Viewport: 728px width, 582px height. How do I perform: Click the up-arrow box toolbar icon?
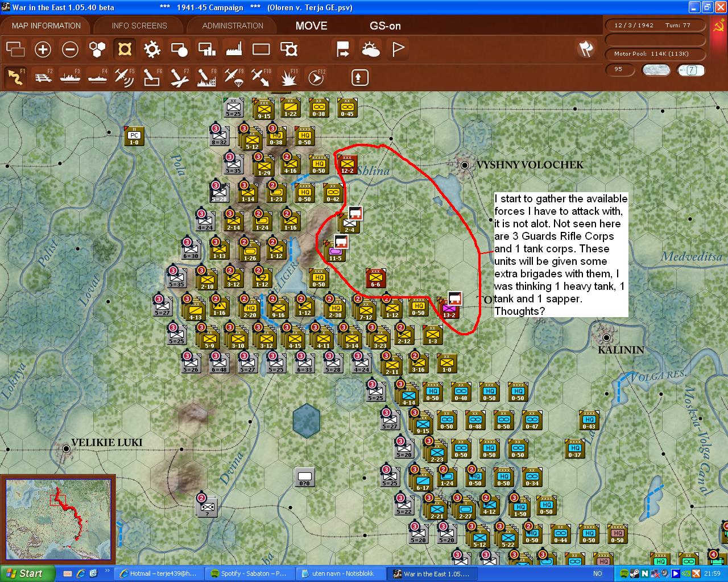click(359, 77)
